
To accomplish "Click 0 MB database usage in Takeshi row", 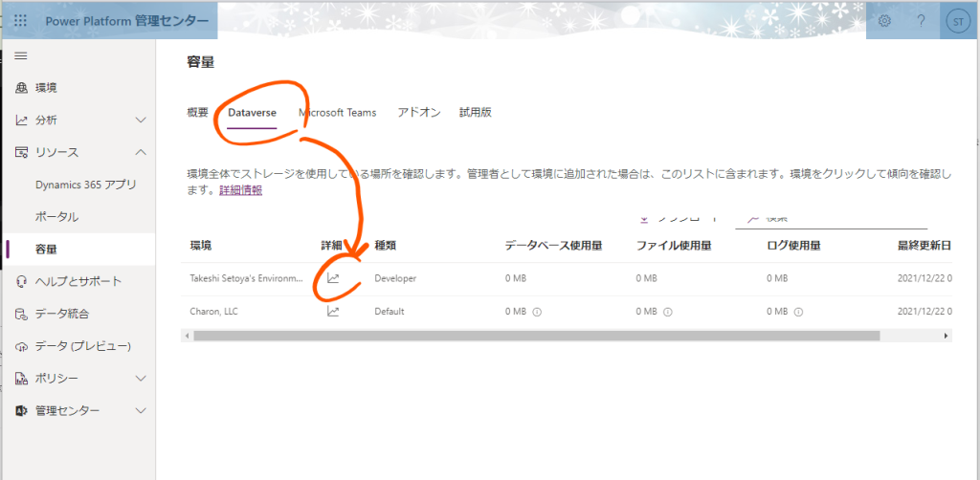I will click(516, 278).
